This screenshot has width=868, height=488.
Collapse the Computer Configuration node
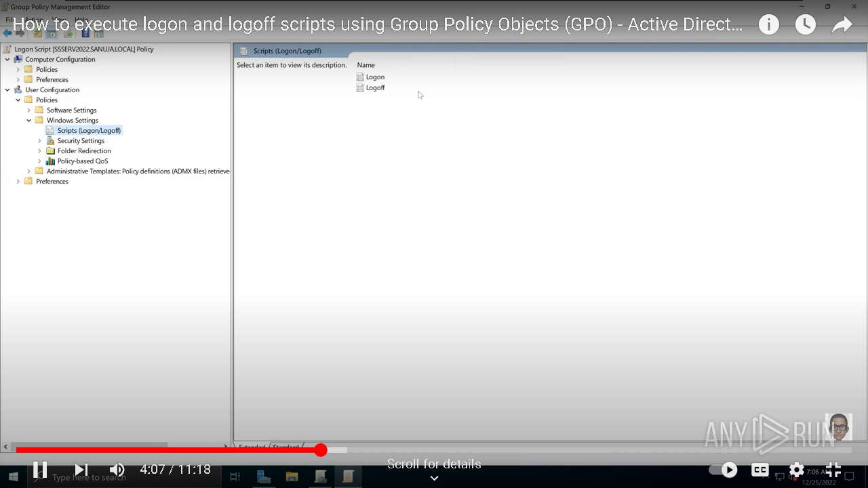click(7, 59)
